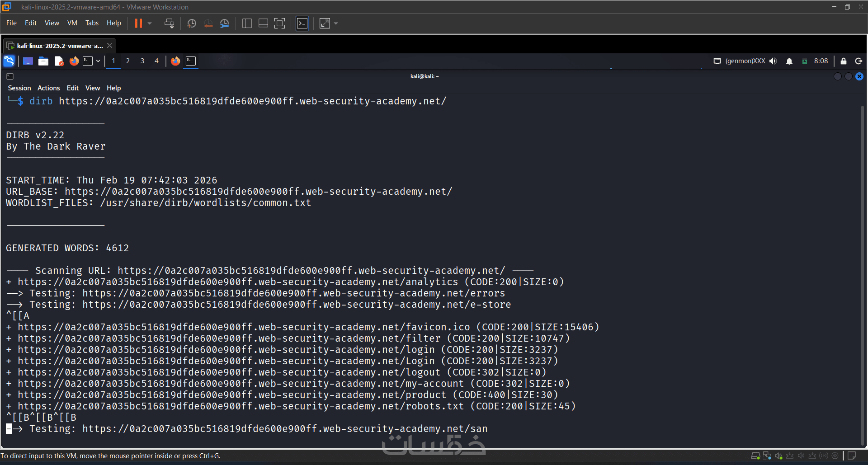Switch to workspace 2
Image resolution: width=868 pixels, height=465 pixels.
pos(128,61)
